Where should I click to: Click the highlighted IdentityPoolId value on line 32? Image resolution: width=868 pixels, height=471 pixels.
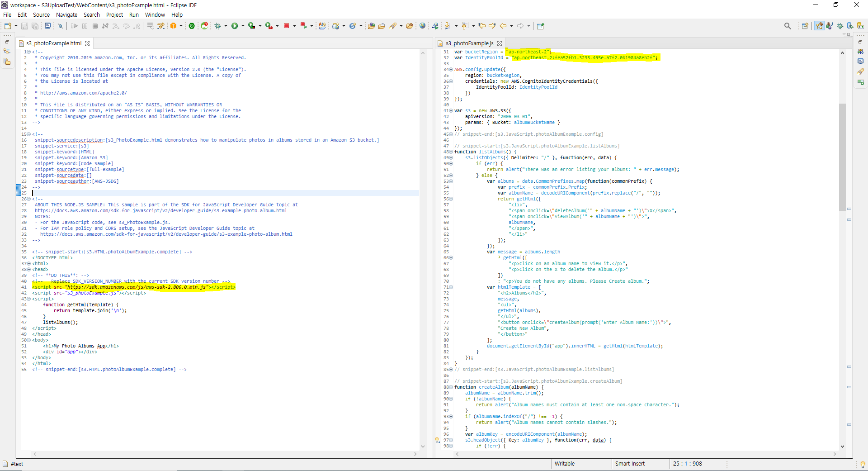pyautogui.click(x=585, y=57)
